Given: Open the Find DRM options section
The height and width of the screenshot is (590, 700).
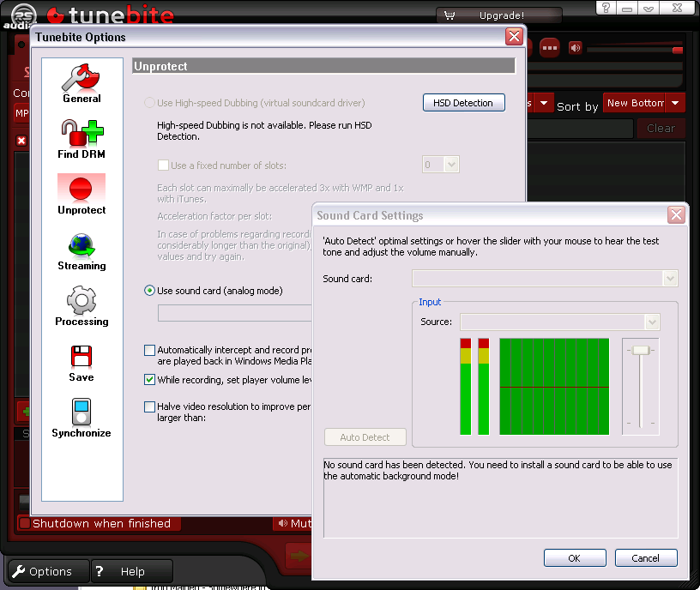Looking at the screenshot, I should 81,139.
